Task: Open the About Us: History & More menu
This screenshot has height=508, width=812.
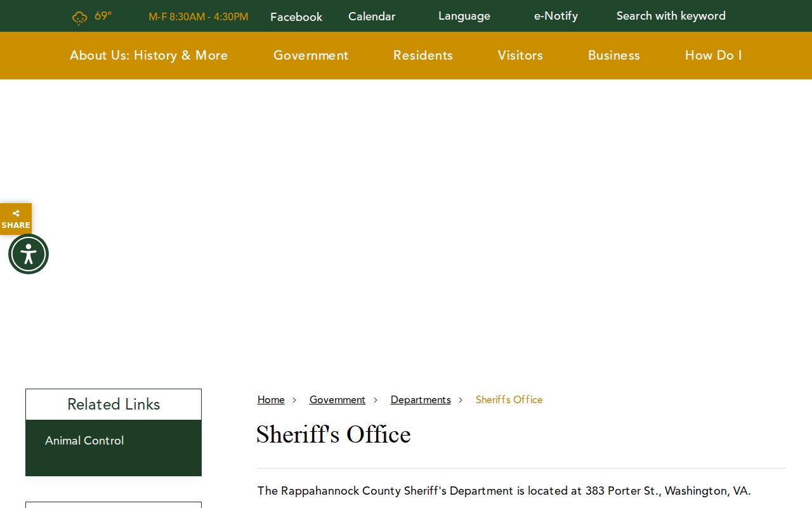Action: click(x=148, y=55)
